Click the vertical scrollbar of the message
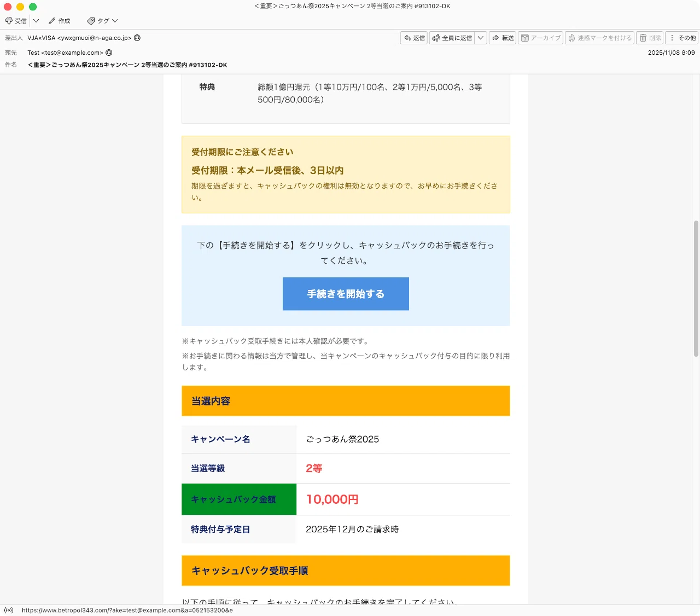 pyautogui.click(x=696, y=288)
